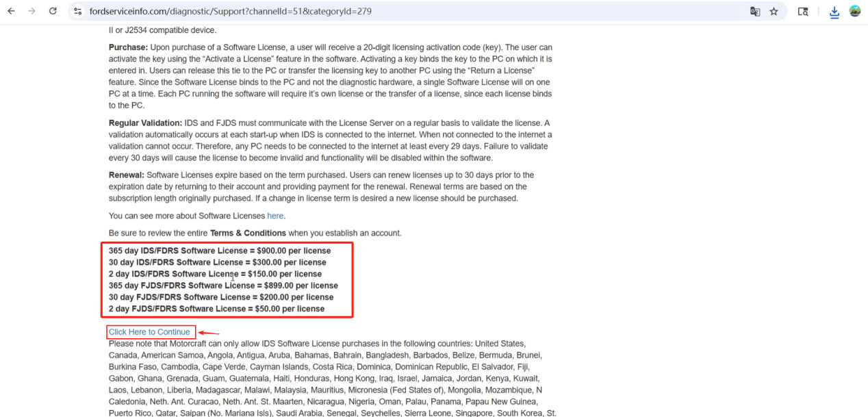Go back to the previous page

12,11
